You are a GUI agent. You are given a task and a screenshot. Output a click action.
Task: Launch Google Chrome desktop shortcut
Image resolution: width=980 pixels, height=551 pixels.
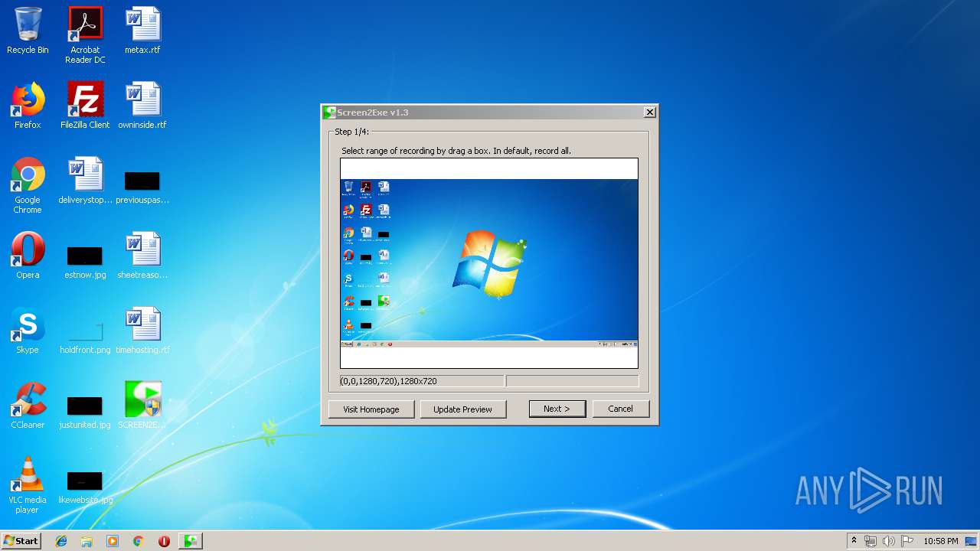pyautogui.click(x=28, y=186)
